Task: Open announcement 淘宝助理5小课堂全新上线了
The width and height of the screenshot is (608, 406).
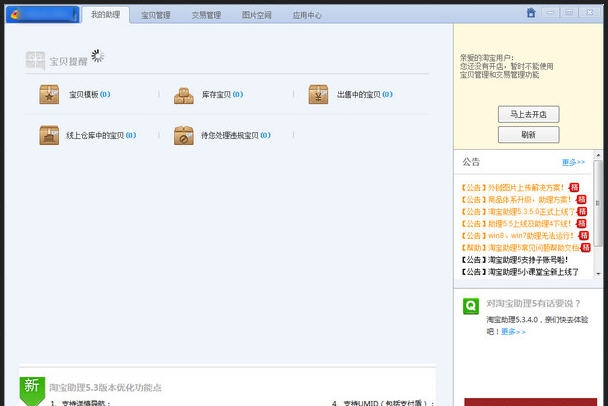Action: (x=520, y=272)
